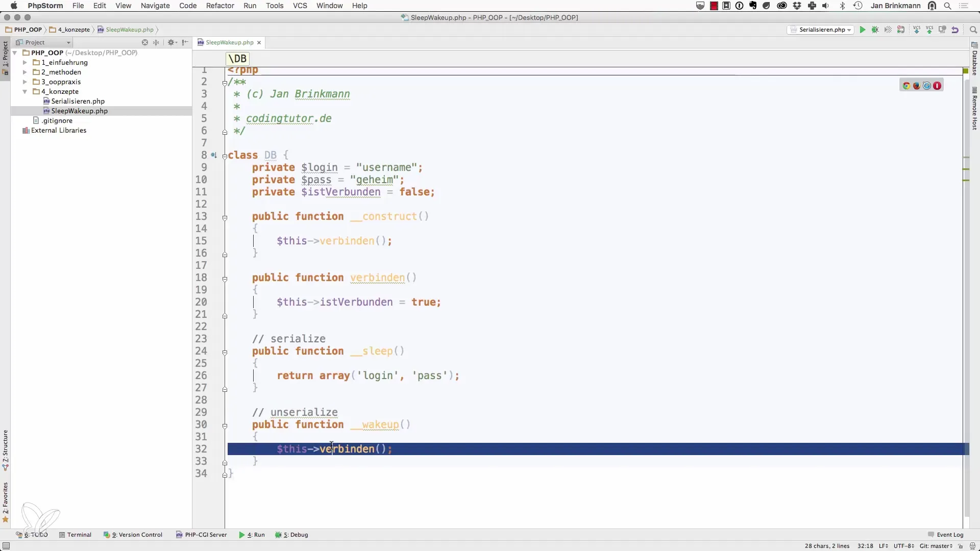Toggle the 1: Project side tab
The image size is (980, 551).
(x=5, y=58)
